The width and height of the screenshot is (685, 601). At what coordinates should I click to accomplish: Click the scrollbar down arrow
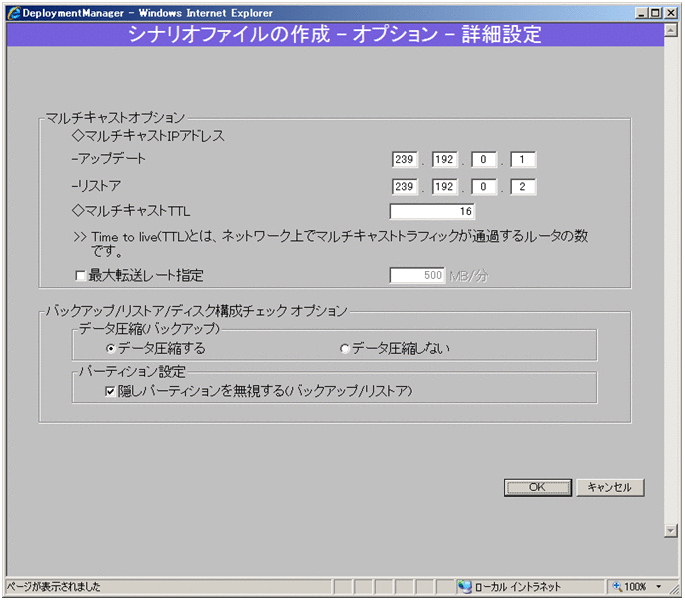click(x=671, y=531)
